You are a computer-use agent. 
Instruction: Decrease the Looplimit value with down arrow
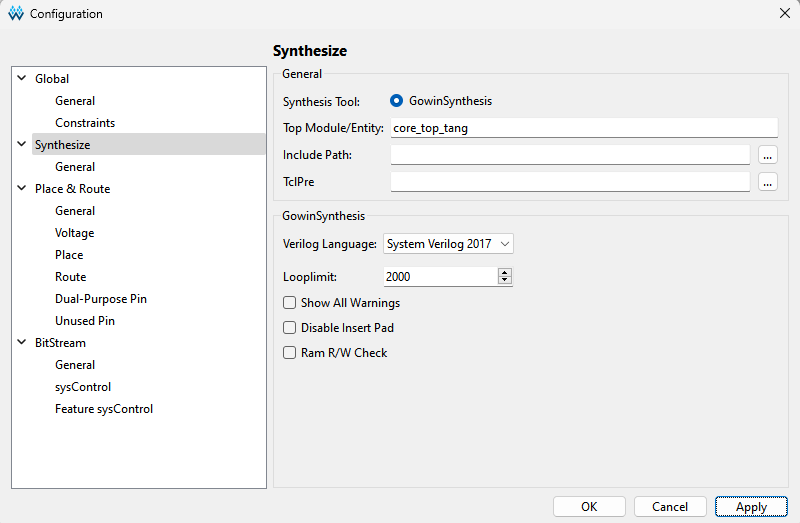pyautogui.click(x=504, y=281)
